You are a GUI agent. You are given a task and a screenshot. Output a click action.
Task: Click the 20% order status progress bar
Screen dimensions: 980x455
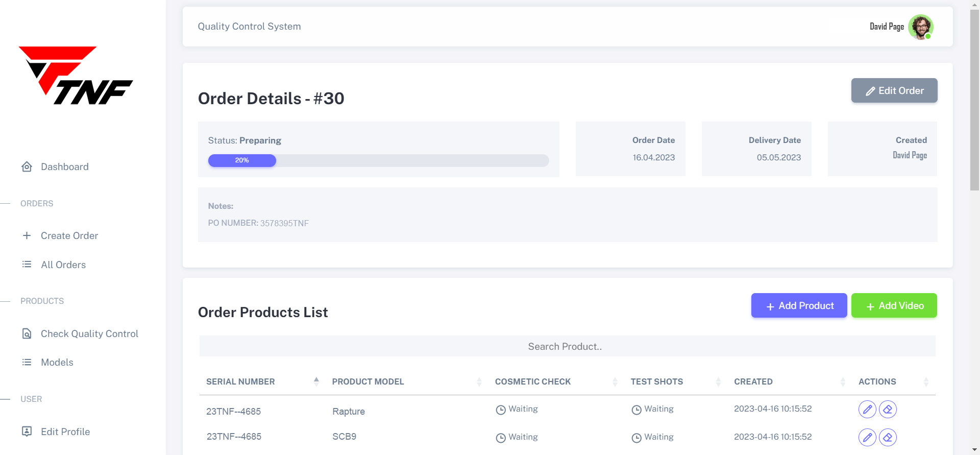378,161
